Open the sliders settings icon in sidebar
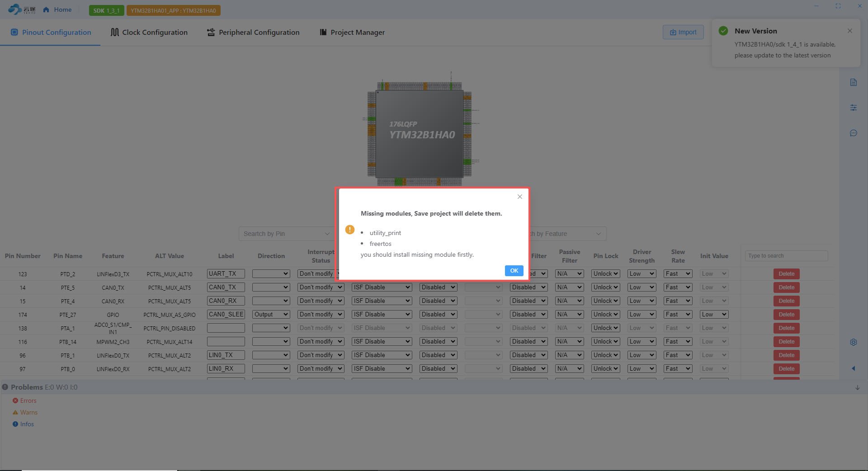The width and height of the screenshot is (868, 471). click(x=854, y=108)
